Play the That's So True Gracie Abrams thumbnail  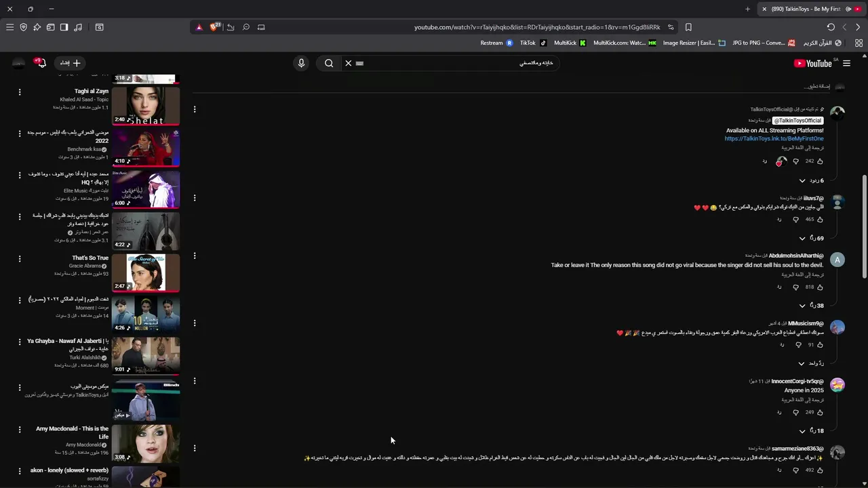(146, 272)
